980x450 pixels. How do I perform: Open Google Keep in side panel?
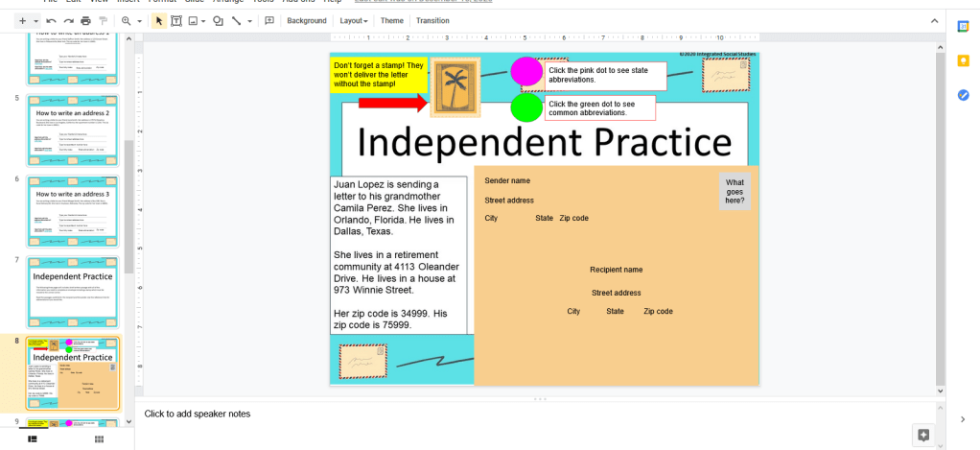[x=964, y=60]
